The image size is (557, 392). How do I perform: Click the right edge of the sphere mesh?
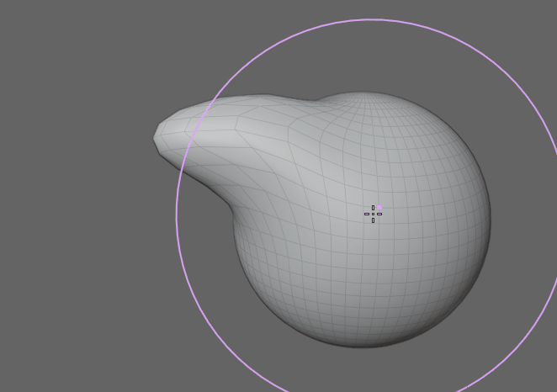(x=489, y=220)
